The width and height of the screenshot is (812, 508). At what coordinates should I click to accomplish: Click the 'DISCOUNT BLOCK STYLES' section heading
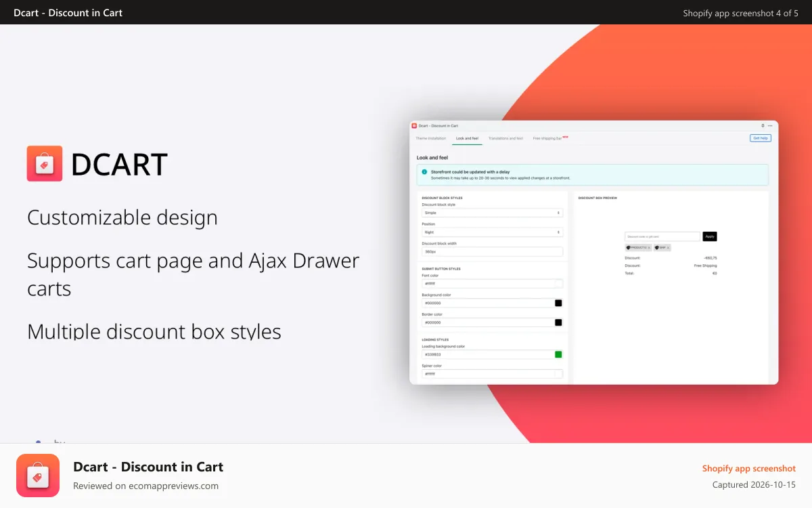coord(442,198)
